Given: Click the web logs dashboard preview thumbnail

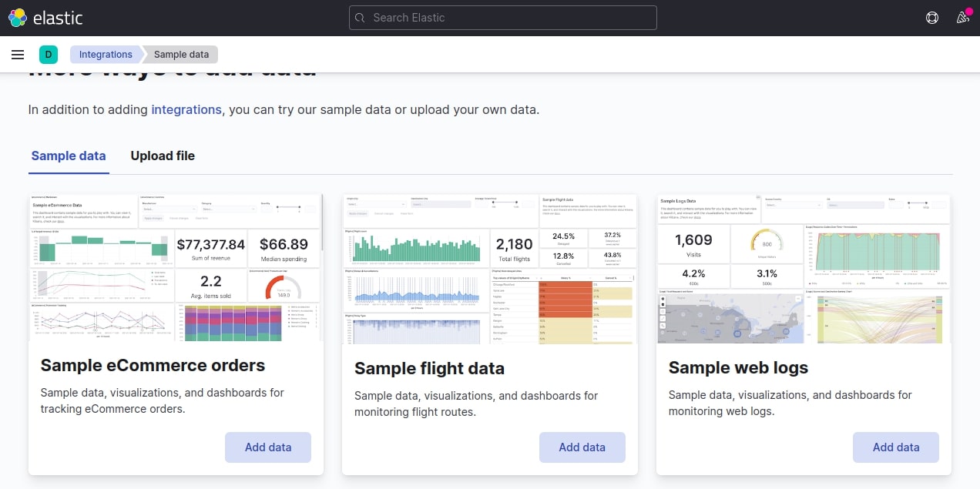Looking at the screenshot, I should pos(804,269).
